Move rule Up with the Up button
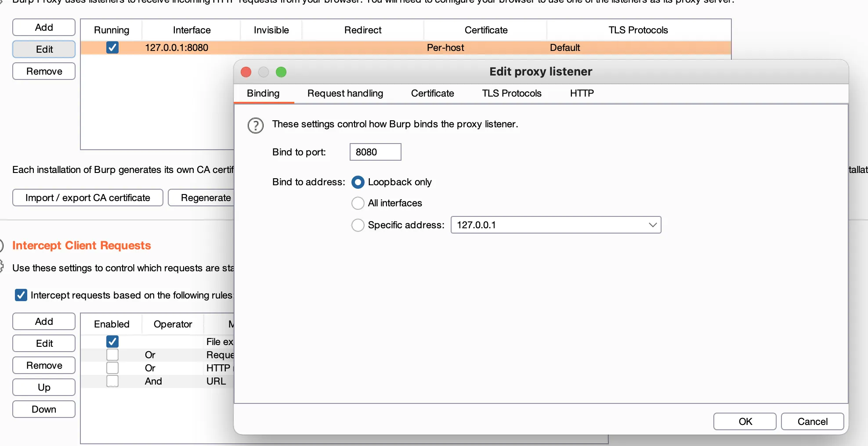868x446 pixels. [x=44, y=387]
